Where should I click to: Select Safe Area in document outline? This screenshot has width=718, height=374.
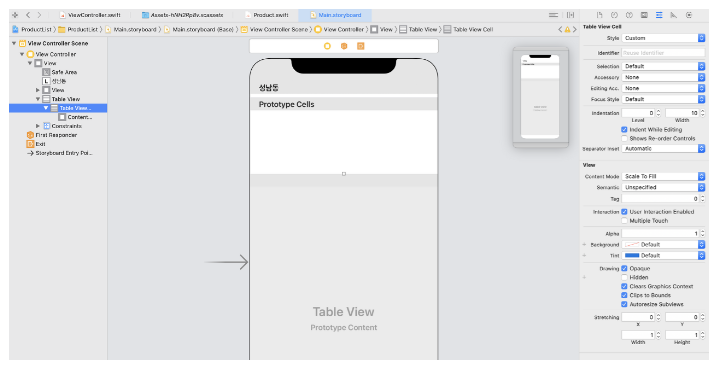[x=60, y=72]
